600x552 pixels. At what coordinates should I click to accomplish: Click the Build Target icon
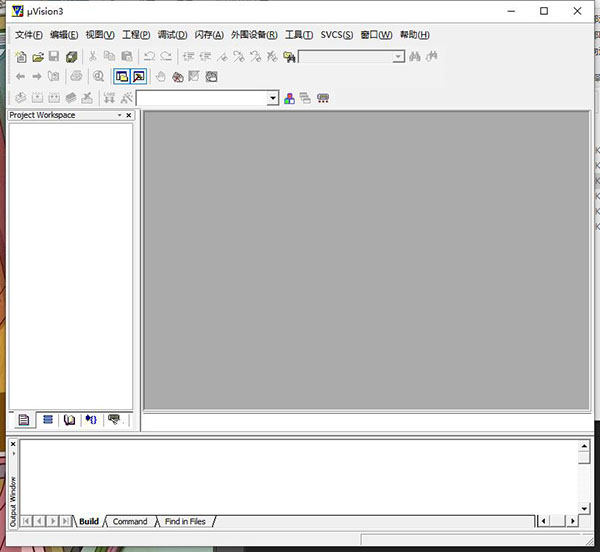37,98
